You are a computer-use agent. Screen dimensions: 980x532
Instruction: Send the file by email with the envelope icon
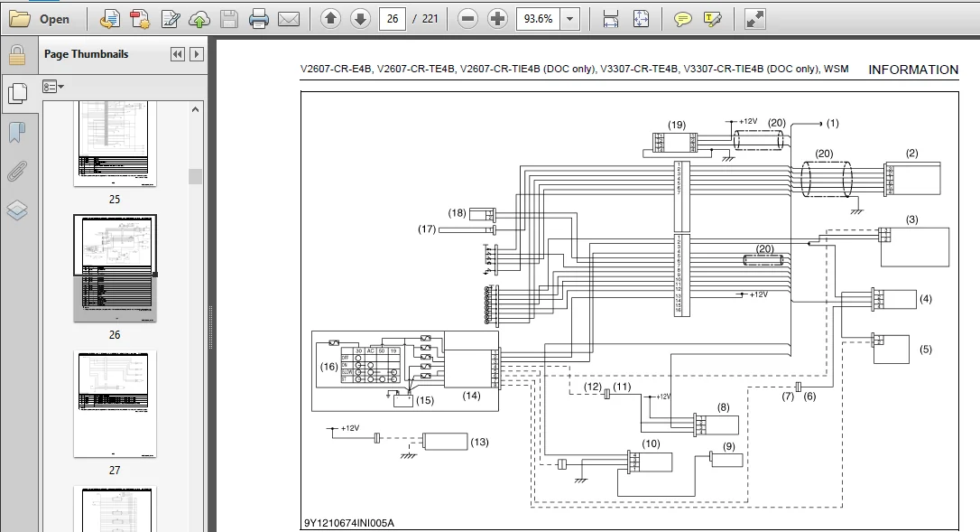pos(289,19)
